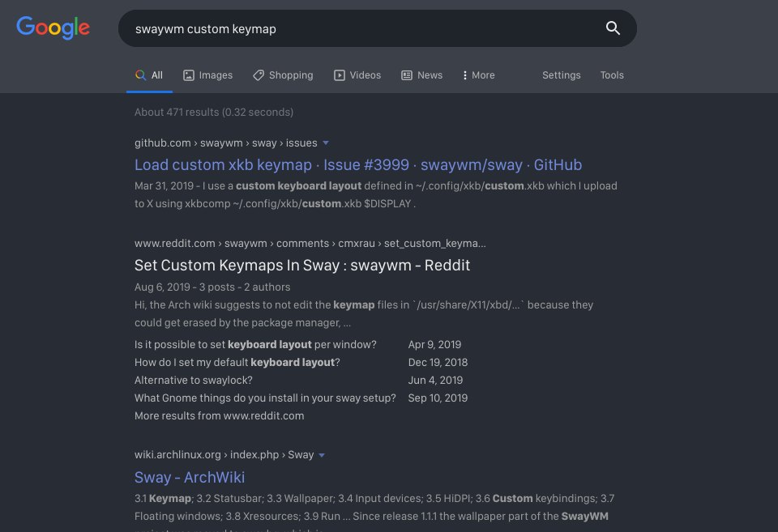Open search Settings

coord(561,75)
